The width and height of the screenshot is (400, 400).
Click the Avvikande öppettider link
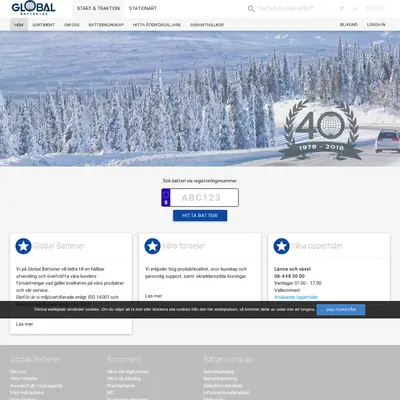pyautogui.click(x=296, y=297)
